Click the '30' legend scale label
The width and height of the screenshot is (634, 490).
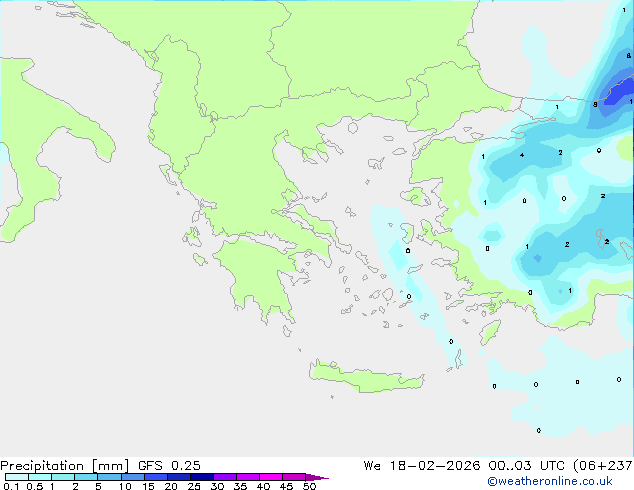(217, 486)
